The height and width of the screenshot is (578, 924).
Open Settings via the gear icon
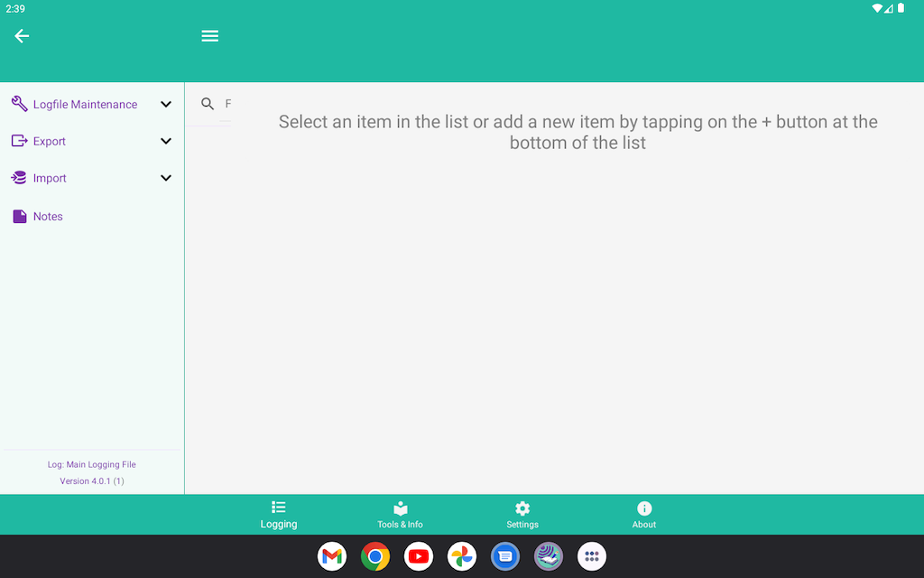coord(522,509)
